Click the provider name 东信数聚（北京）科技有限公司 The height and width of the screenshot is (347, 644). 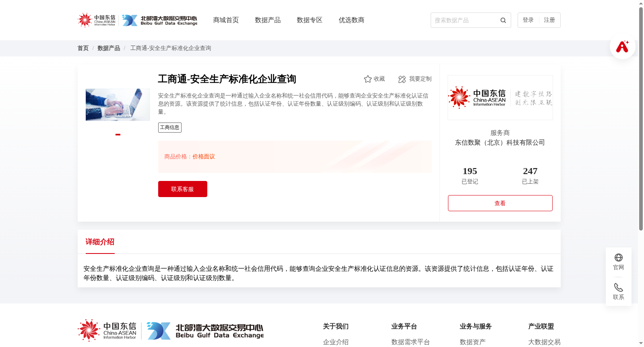click(x=500, y=143)
